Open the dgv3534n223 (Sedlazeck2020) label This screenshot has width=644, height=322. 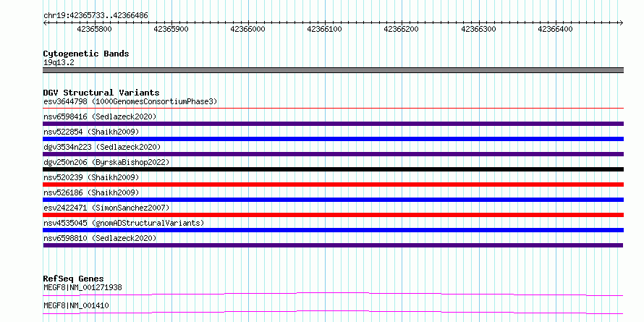point(102,147)
